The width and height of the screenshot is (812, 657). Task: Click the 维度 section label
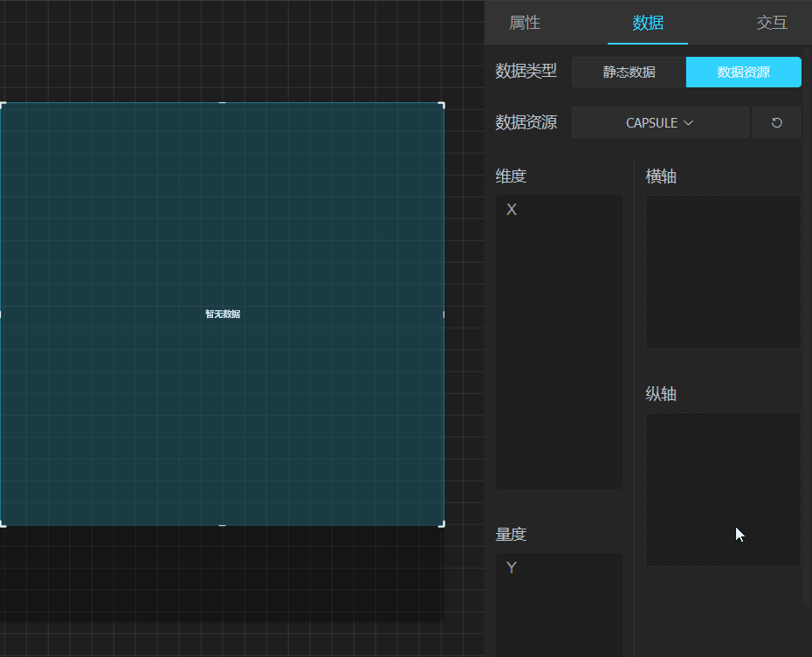click(x=511, y=176)
